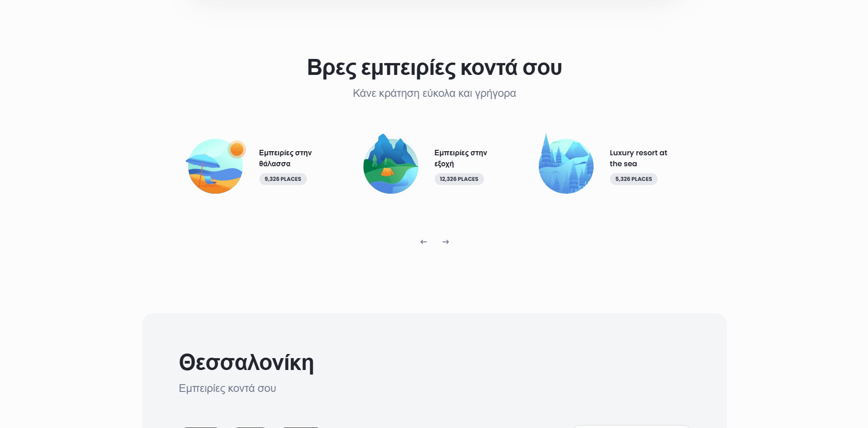The width and height of the screenshot is (868, 428).
Task: Click the '12,326 PLACES' badge
Action: pyautogui.click(x=459, y=179)
